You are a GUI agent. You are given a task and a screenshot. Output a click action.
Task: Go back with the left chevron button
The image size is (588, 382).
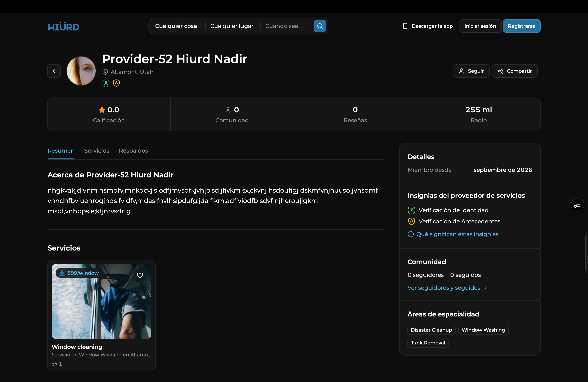[54, 71]
